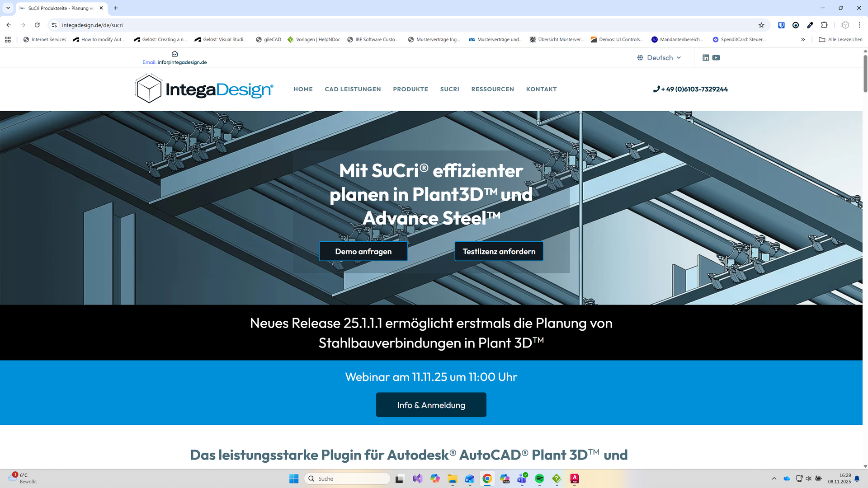Show hidden system tray icons
Screen dimensions: 868x488
click(774, 479)
